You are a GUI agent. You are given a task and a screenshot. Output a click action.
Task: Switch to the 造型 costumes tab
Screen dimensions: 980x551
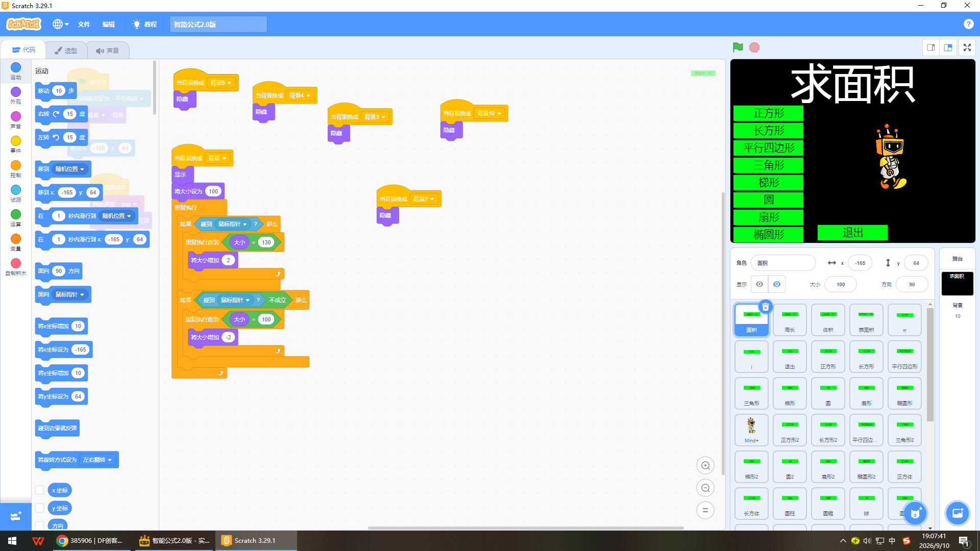point(66,51)
